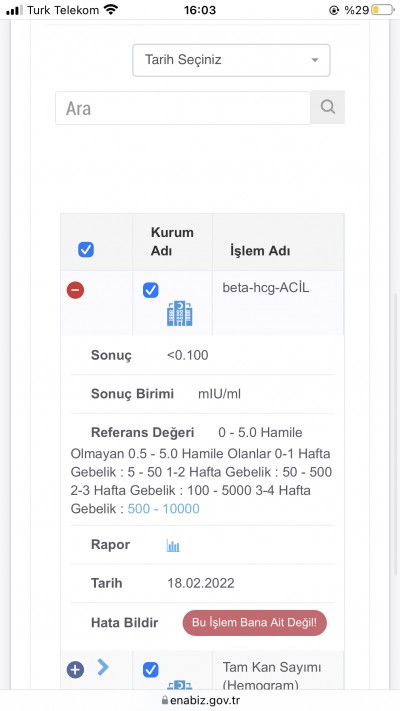Sort by İşlem Adı column header
This screenshot has height=711, width=400.
click(260, 251)
